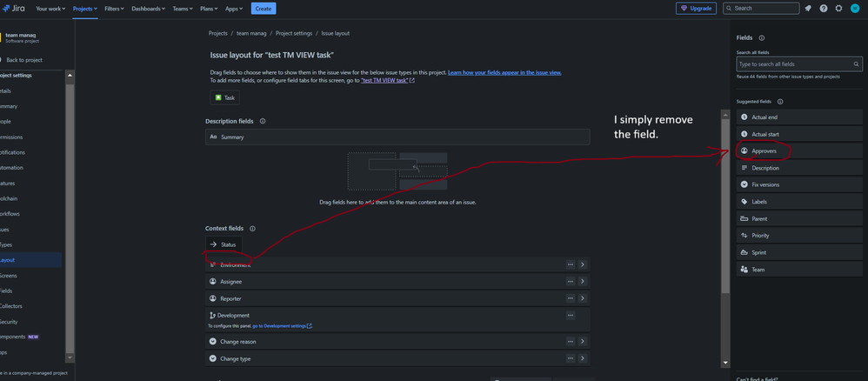Open more options for Change type field
This screenshot has height=381, width=868.
(x=571, y=358)
